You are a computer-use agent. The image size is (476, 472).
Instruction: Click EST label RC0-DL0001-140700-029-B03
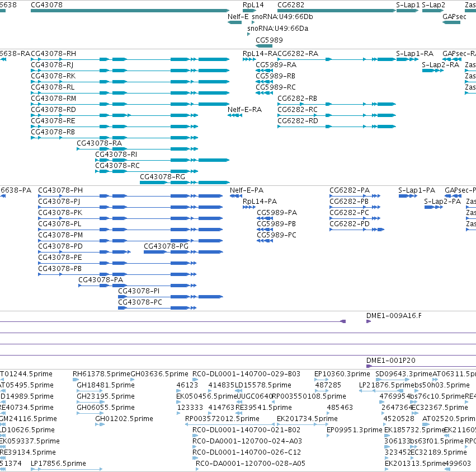coord(247,374)
